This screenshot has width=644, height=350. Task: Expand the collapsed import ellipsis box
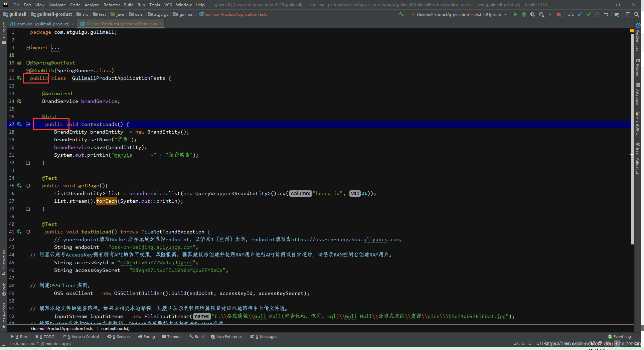pyautogui.click(x=55, y=47)
